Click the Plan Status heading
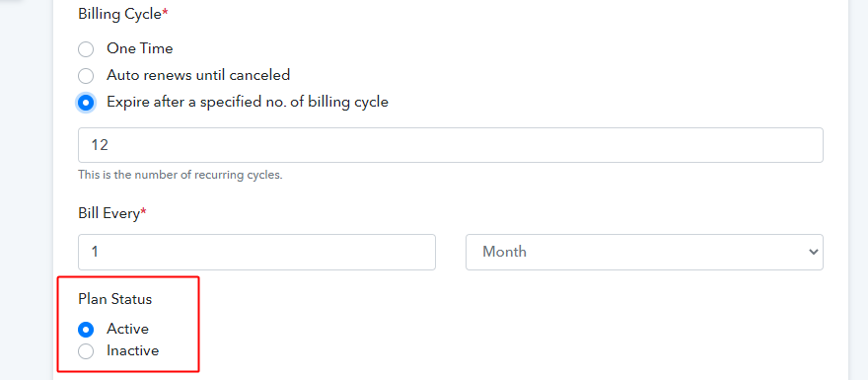The width and height of the screenshot is (868, 380). [x=115, y=299]
